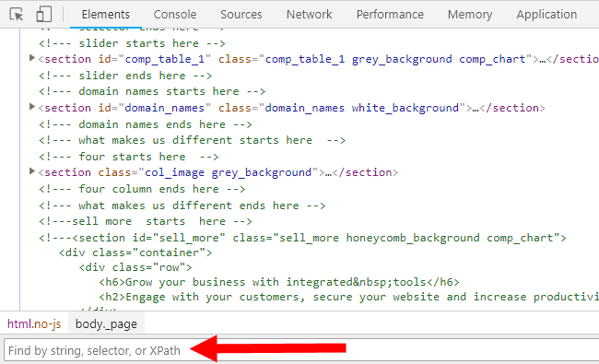The width and height of the screenshot is (599, 364).
Task: Select 'what makes us different ends here' comment
Action: click(182, 205)
